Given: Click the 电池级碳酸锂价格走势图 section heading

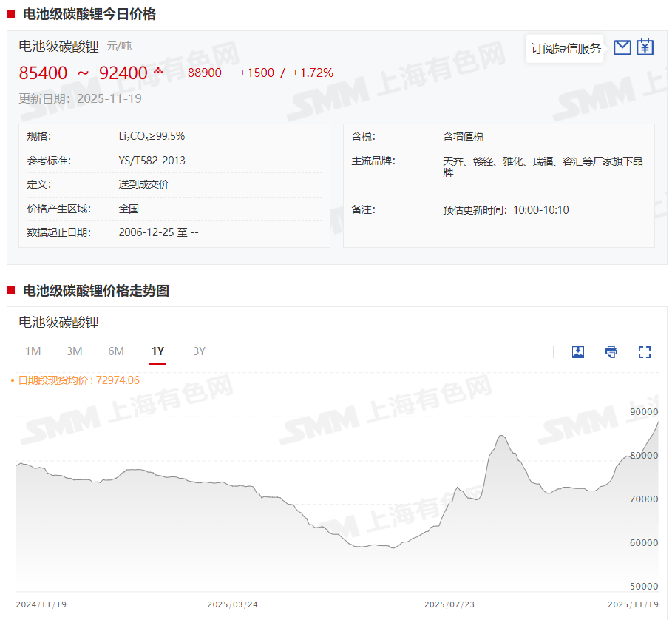Looking at the screenshot, I should pos(95,291).
